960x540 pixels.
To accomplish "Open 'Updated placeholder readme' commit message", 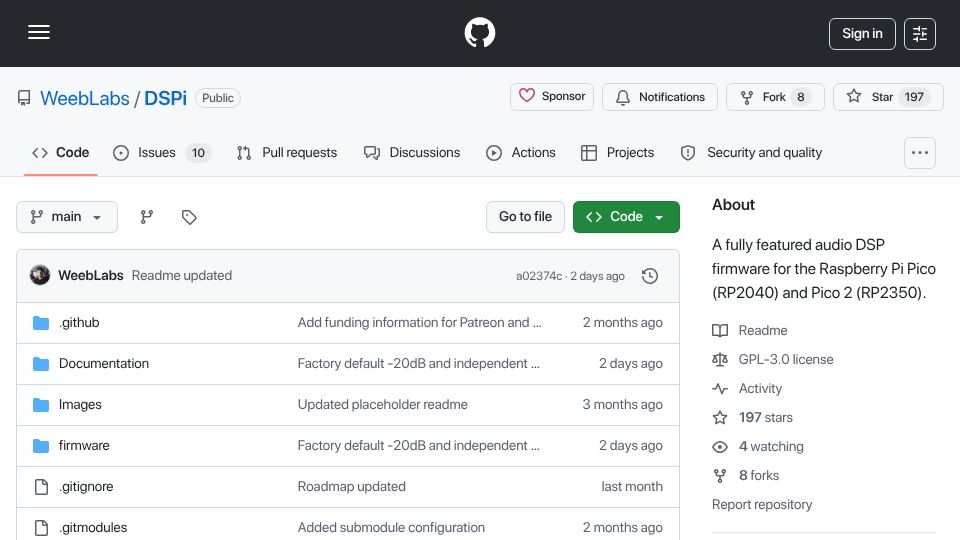I will [383, 405].
